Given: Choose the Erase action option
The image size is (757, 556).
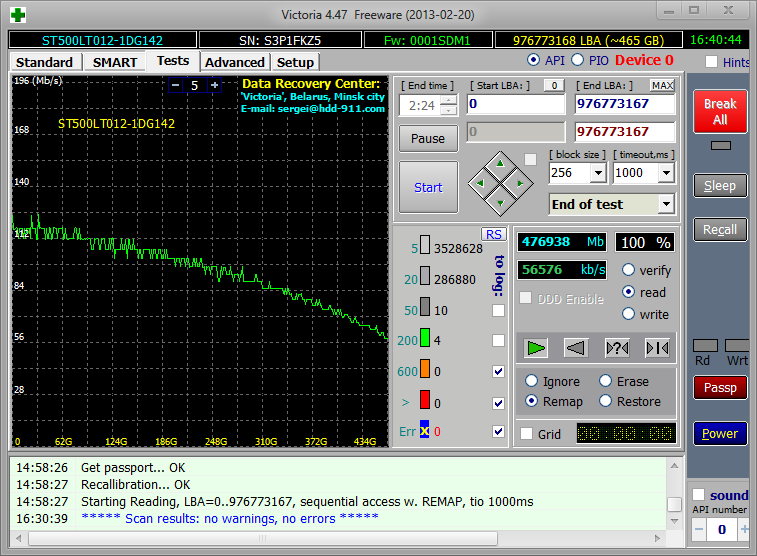Looking at the screenshot, I should [x=606, y=381].
